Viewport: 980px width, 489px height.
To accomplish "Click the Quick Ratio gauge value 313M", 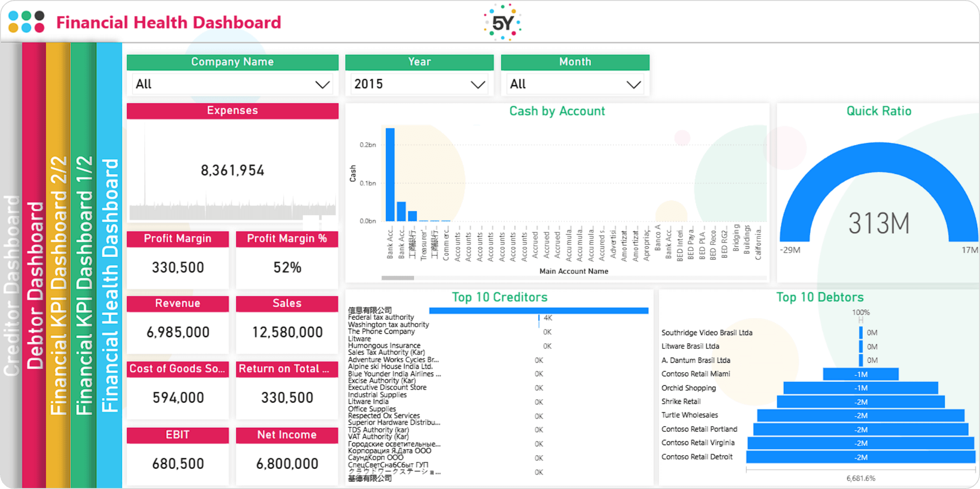I will tap(879, 223).
